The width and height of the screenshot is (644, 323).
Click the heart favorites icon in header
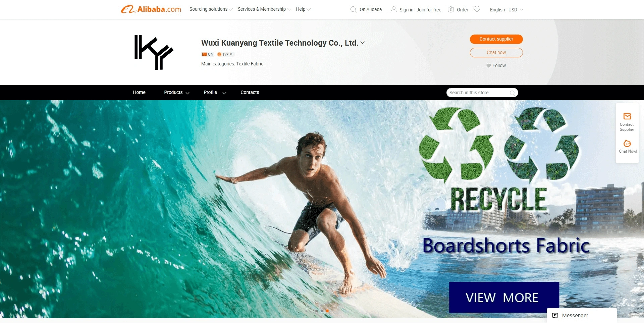(x=477, y=9)
